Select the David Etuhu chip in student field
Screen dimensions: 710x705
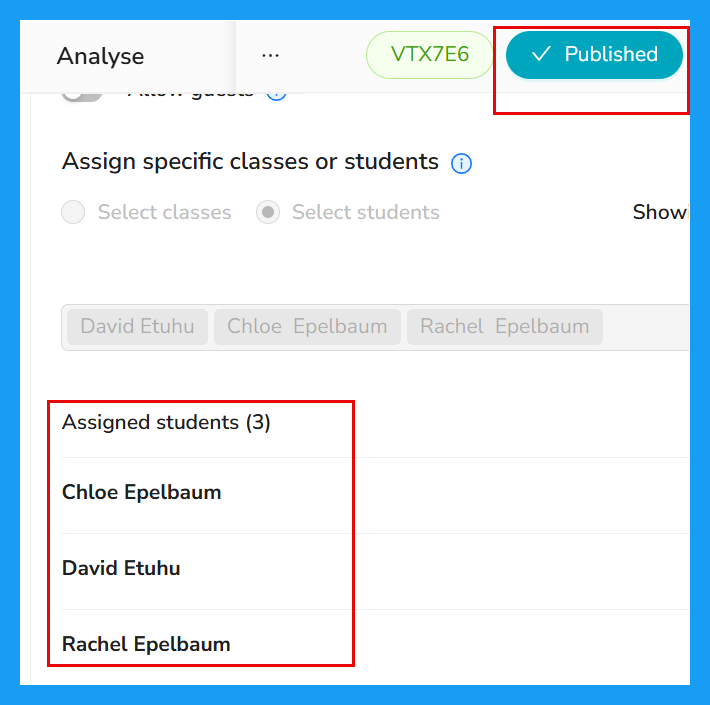(137, 326)
